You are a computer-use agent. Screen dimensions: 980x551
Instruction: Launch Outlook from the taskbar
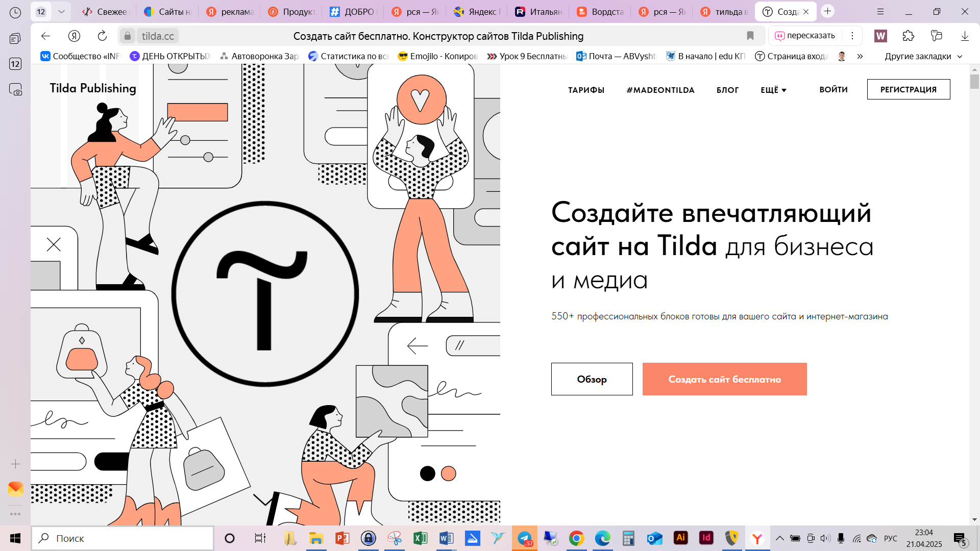tap(655, 538)
